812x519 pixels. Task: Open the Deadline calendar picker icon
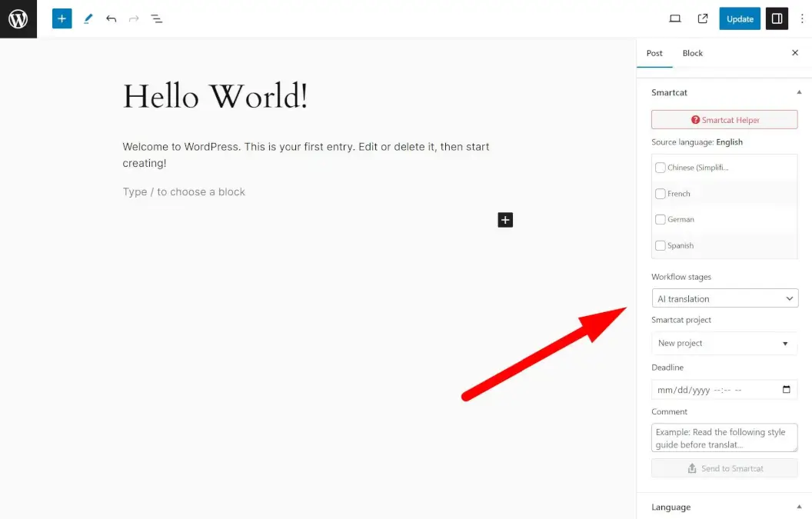[x=786, y=390]
